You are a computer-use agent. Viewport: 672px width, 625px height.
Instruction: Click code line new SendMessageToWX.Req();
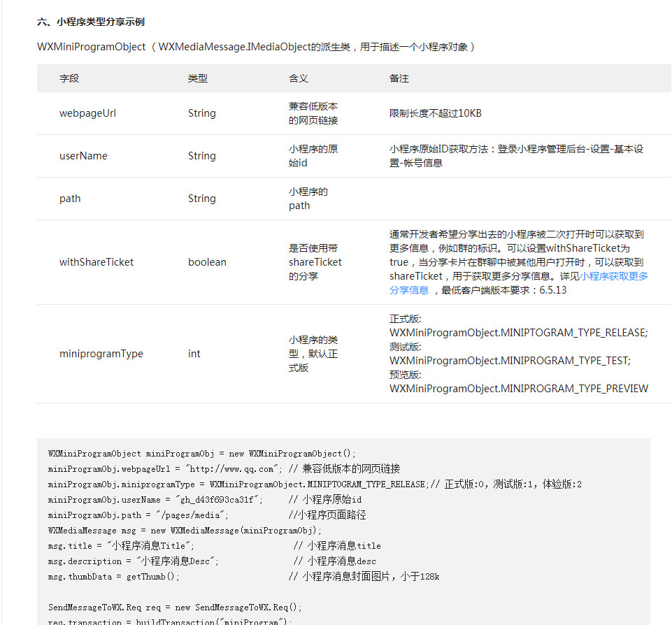[x=176, y=608]
